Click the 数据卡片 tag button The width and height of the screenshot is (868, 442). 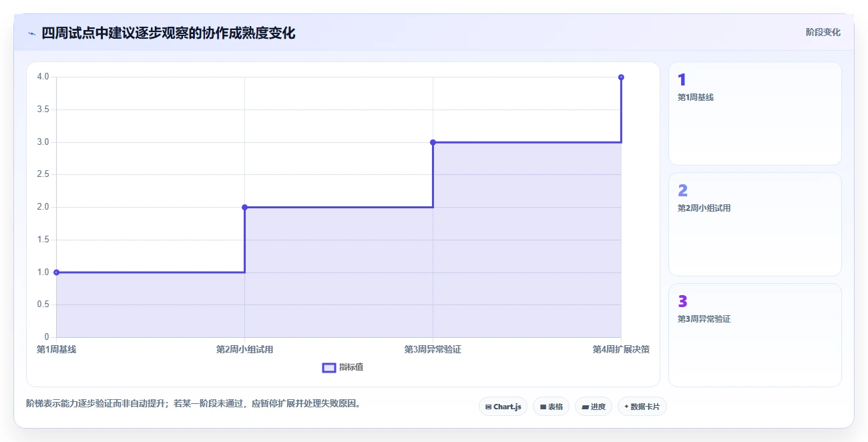[x=642, y=407]
